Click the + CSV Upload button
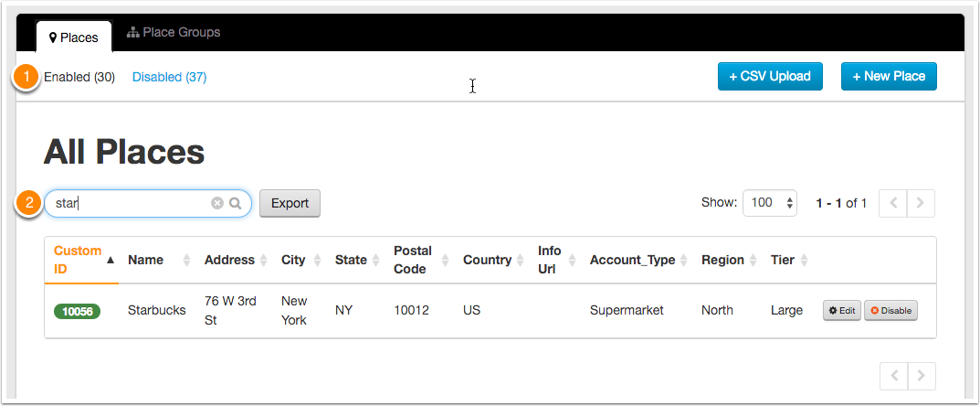Viewport: 980px width, 406px height. coord(770,76)
